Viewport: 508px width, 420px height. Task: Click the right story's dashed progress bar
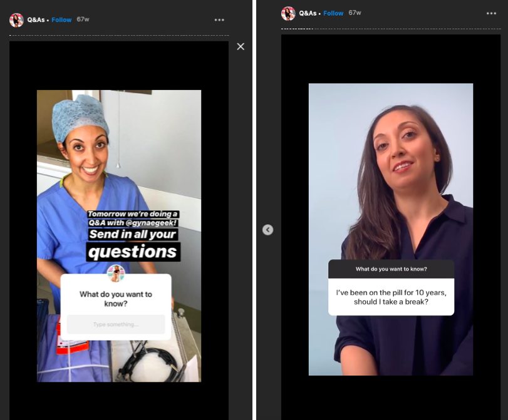(390, 29)
